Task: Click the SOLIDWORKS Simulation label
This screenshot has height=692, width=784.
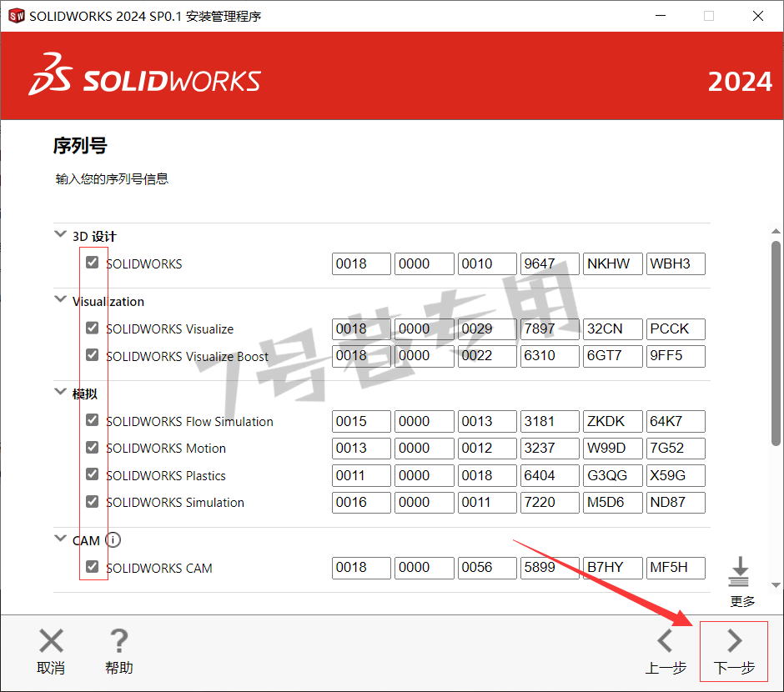Action: pos(175,503)
